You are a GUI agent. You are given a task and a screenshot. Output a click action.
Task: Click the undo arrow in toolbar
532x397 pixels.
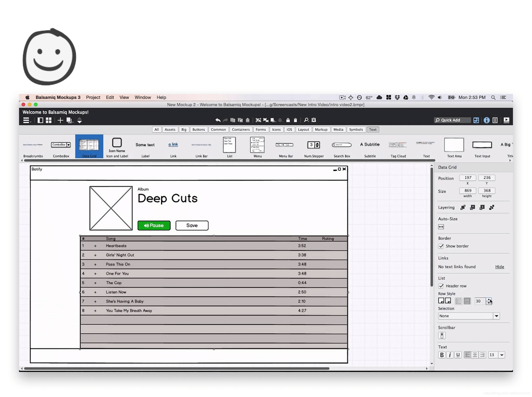218,120
